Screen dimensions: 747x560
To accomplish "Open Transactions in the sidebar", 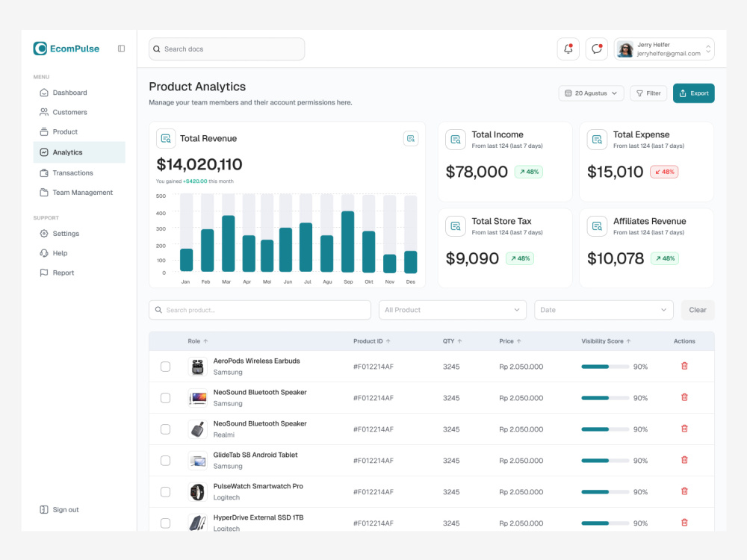I will point(79,173).
